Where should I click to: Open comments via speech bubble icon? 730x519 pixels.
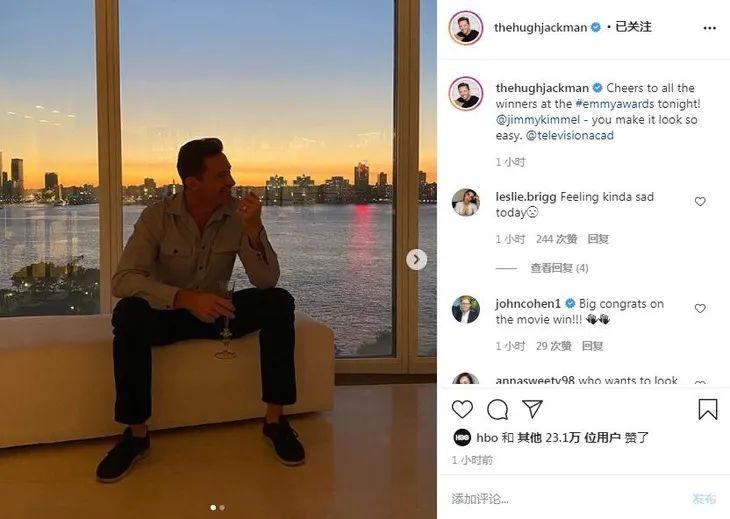[x=497, y=409]
